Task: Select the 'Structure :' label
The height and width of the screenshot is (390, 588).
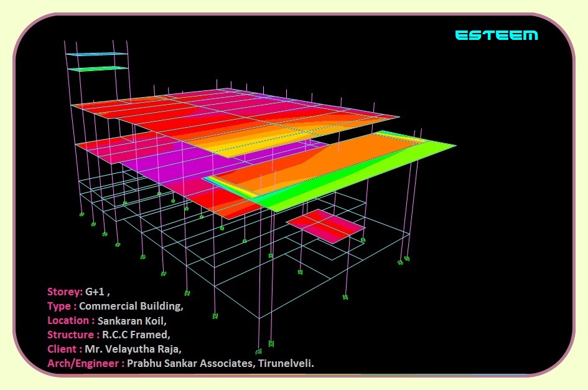Action: 73,335
